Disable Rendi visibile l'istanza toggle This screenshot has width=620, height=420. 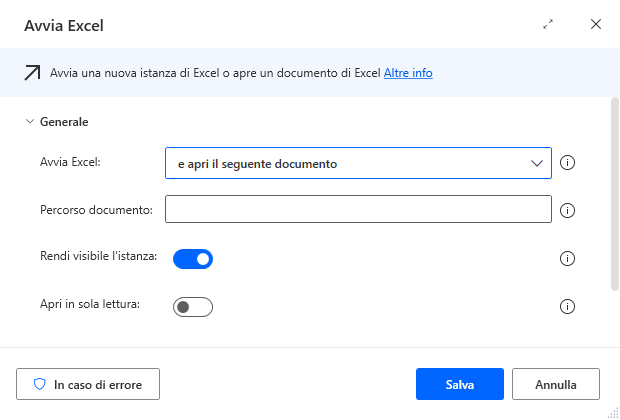coord(193,259)
